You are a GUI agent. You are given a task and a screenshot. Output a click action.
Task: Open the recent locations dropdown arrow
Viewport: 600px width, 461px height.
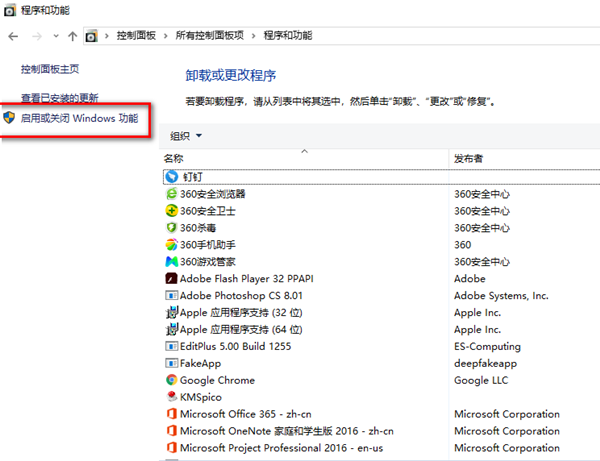[56, 36]
